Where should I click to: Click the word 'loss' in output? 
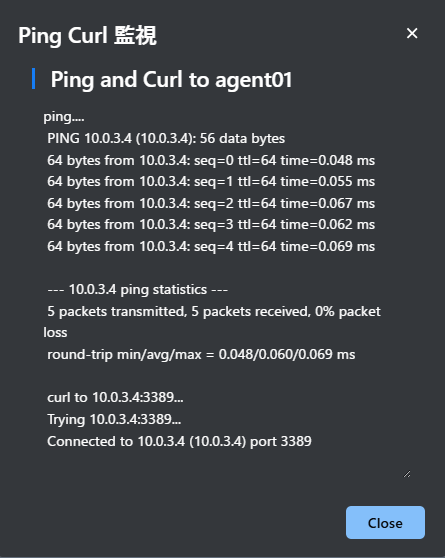tap(55, 333)
